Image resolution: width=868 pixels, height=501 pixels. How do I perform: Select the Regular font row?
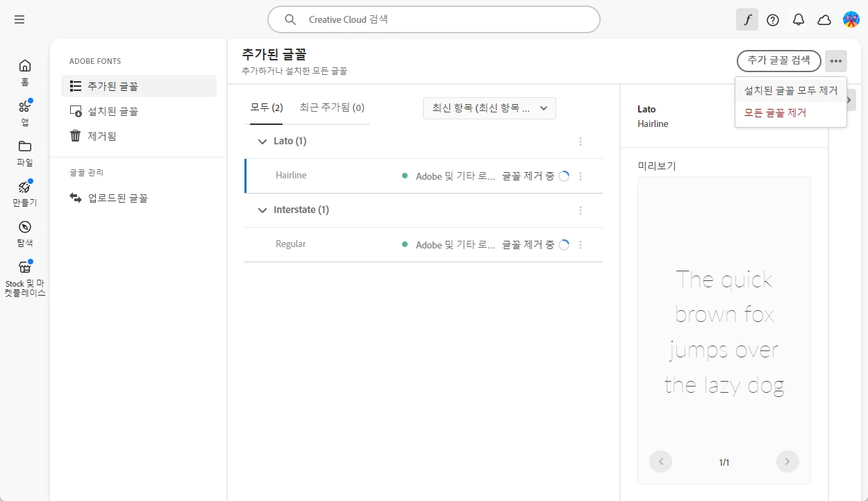424,244
